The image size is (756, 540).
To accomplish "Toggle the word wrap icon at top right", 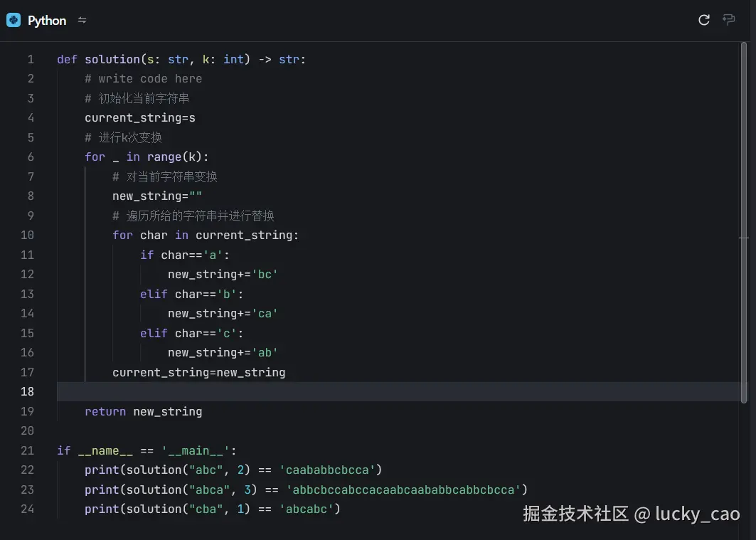I will click(x=728, y=20).
